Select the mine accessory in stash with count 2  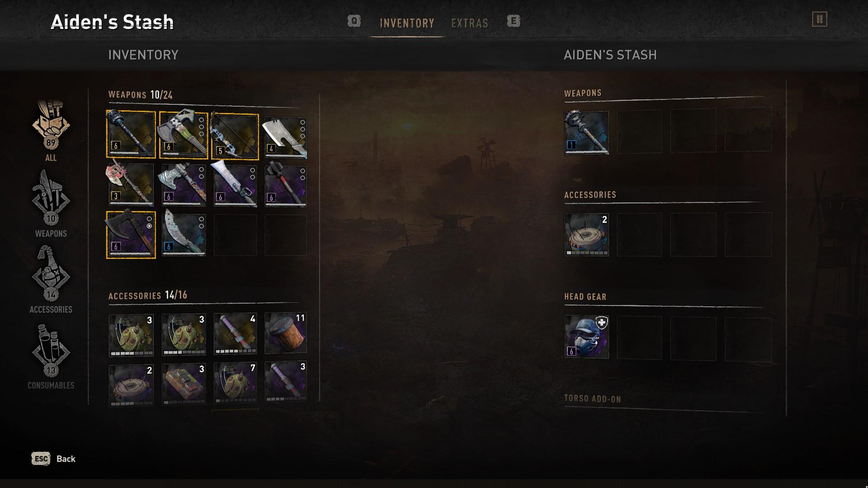(x=586, y=235)
